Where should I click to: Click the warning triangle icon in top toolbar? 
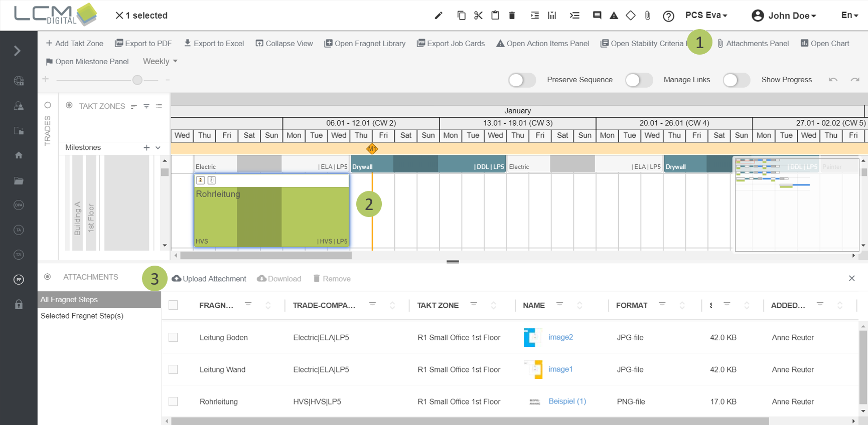click(614, 16)
